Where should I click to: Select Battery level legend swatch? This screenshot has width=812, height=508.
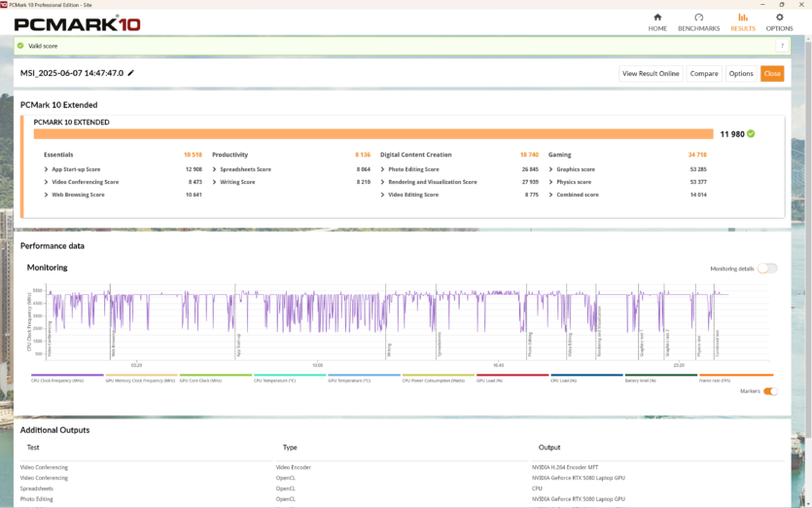click(661, 375)
